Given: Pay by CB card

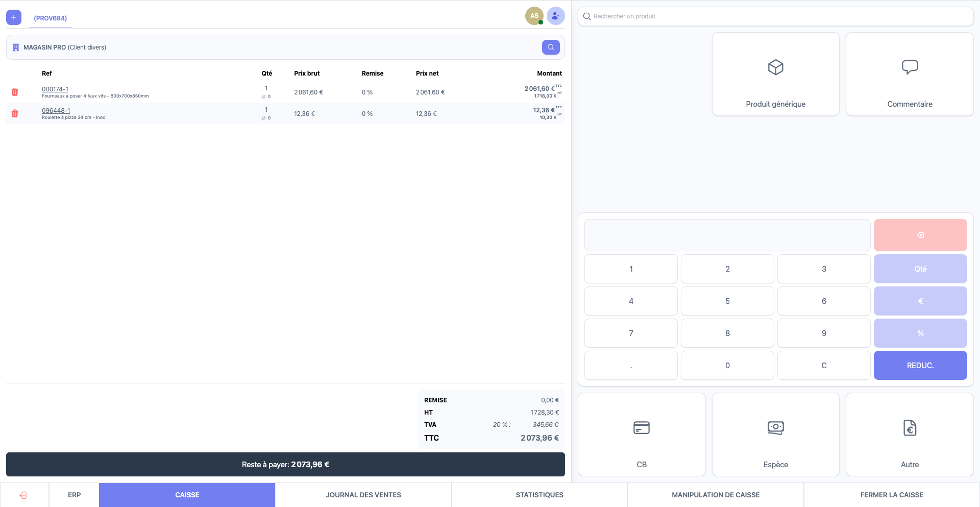Looking at the screenshot, I should tap(642, 434).
